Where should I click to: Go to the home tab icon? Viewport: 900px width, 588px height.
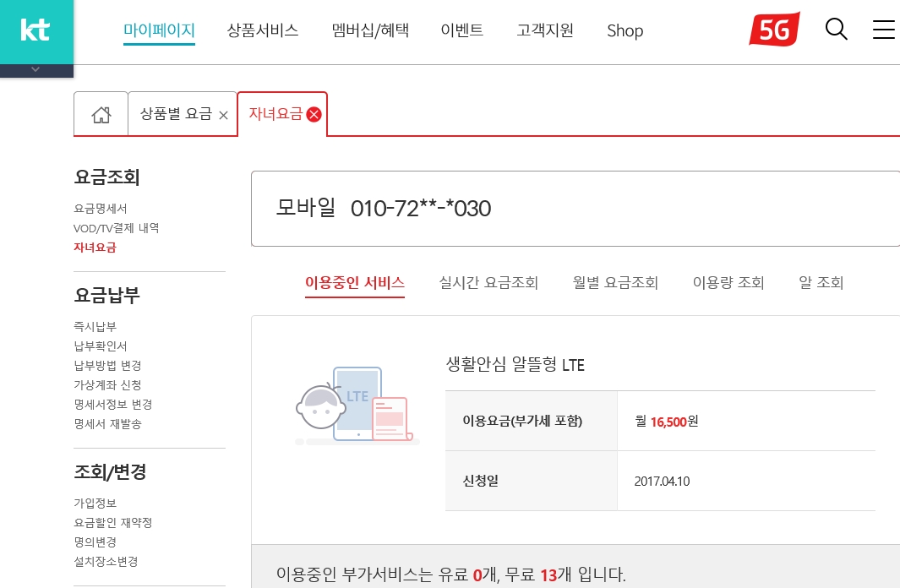(x=101, y=115)
